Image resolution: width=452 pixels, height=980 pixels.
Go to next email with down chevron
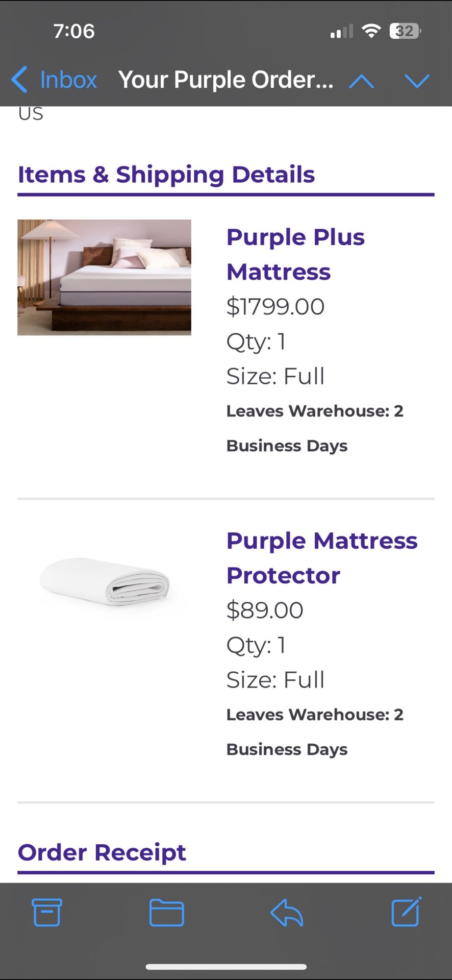point(417,81)
